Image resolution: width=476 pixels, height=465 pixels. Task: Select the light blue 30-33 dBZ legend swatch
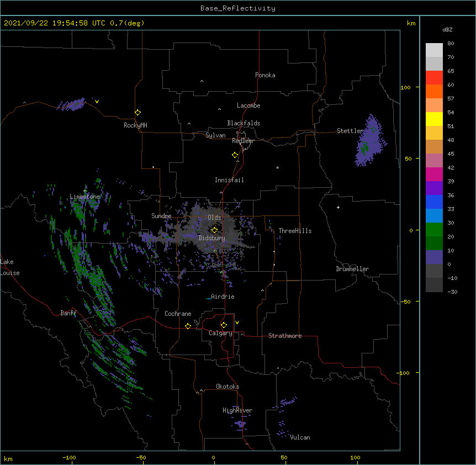click(434, 216)
